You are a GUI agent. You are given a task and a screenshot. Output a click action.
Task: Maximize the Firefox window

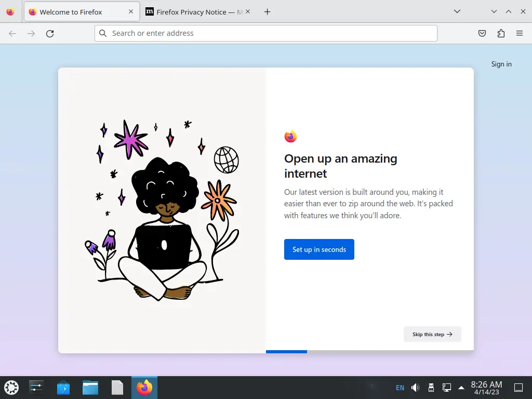[509, 11]
